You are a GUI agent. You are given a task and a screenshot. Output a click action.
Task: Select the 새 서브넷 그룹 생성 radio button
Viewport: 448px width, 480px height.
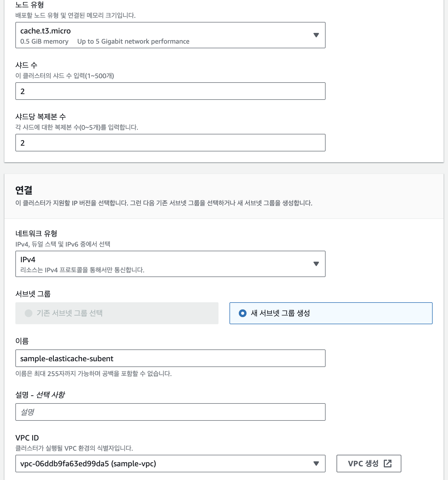coord(243,313)
